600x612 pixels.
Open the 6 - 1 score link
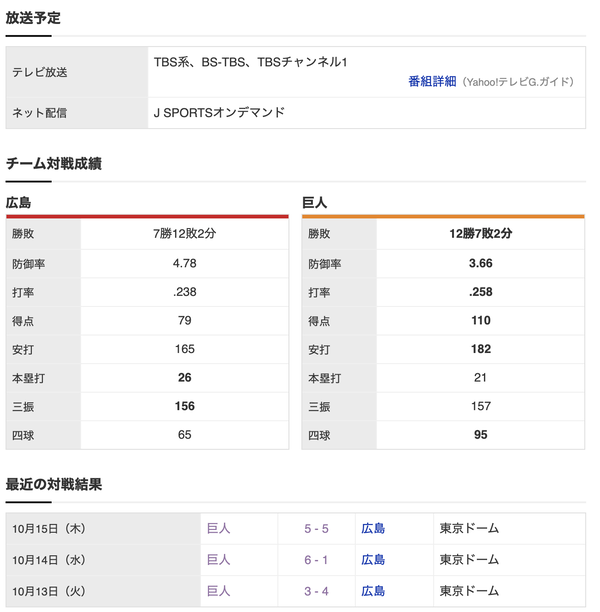tap(316, 560)
